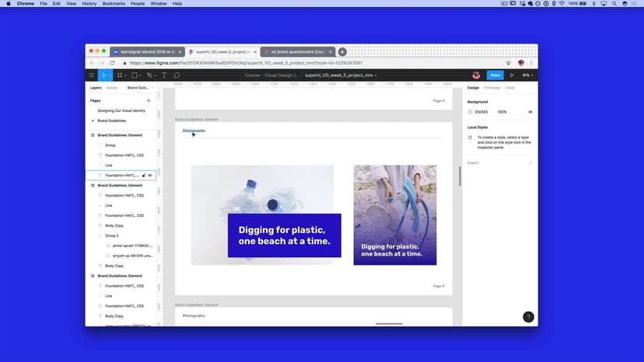
Task: Add a new page with plus icon
Action: point(149,100)
